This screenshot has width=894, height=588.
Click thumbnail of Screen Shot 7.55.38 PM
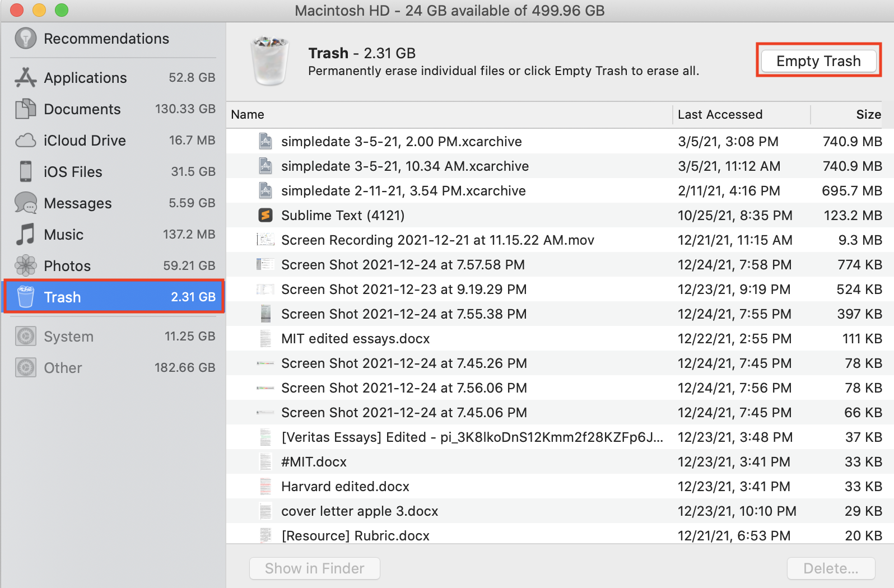(266, 314)
